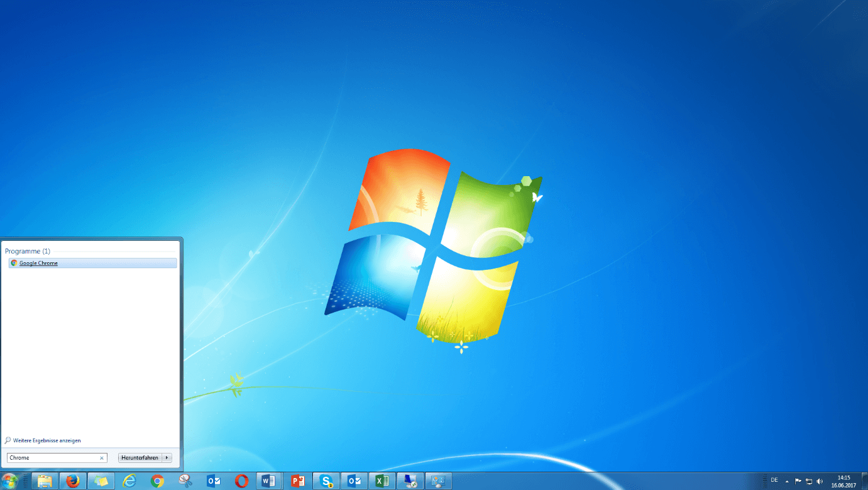This screenshot has height=490, width=868.
Task: Open the Control Panel taskbar icon
Action: pyautogui.click(x=439, y=481)
